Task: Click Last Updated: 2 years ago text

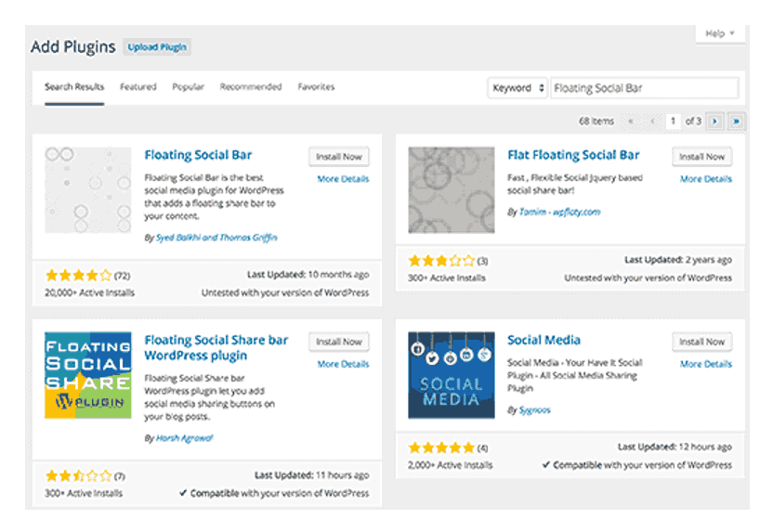Action: pyautogui.click(x=678, y=260)
